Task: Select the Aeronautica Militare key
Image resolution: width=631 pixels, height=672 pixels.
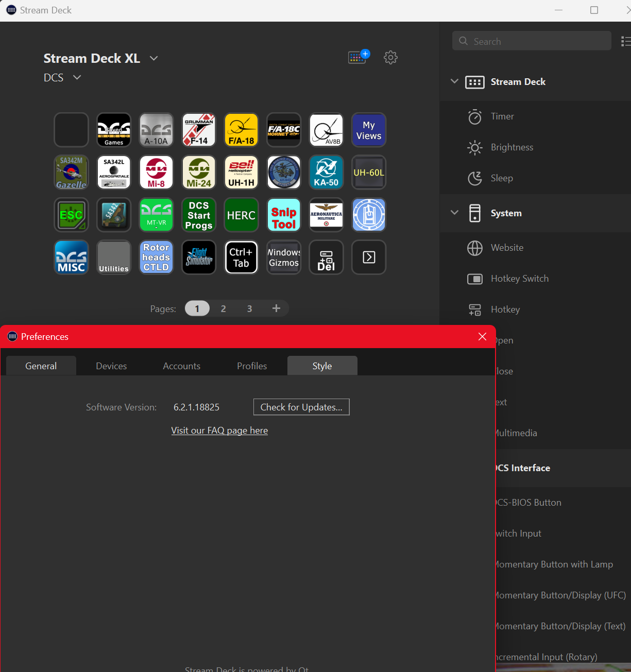Action: tap(326, 215)
